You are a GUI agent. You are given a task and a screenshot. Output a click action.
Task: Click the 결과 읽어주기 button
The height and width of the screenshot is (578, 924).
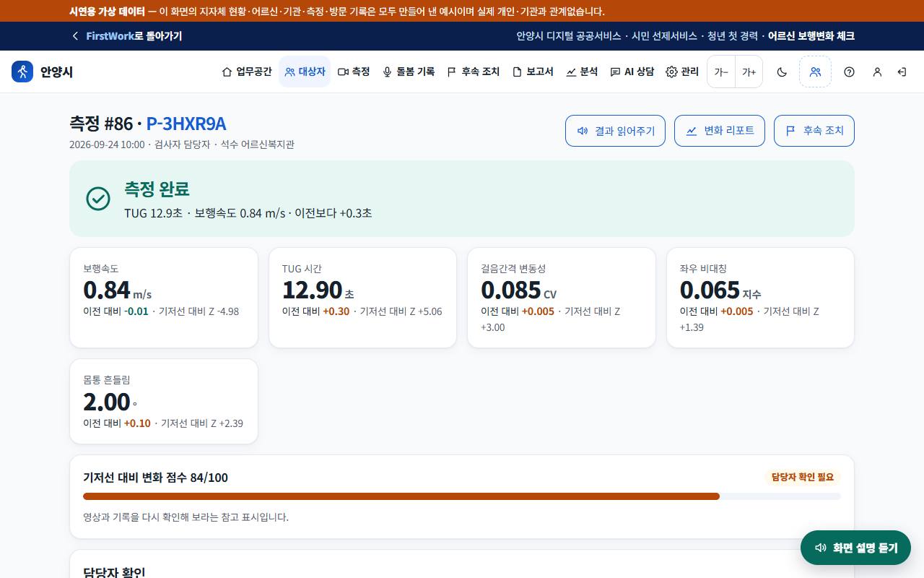(x=615, y=131)
